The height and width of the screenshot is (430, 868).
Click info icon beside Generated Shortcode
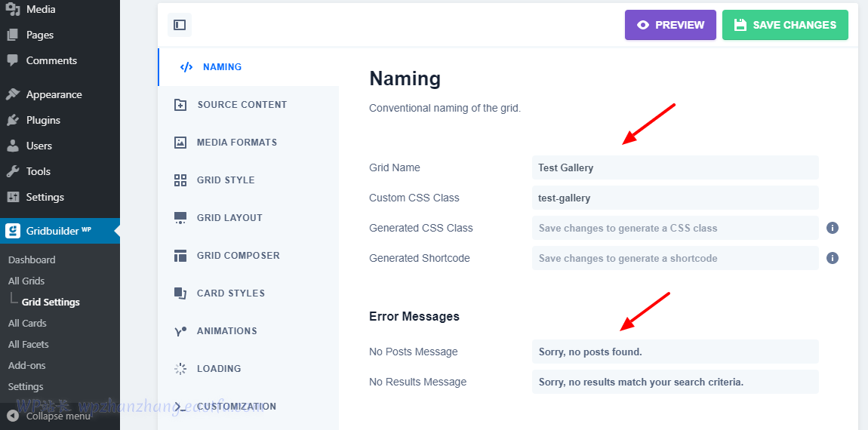click(x=833, y=258)
